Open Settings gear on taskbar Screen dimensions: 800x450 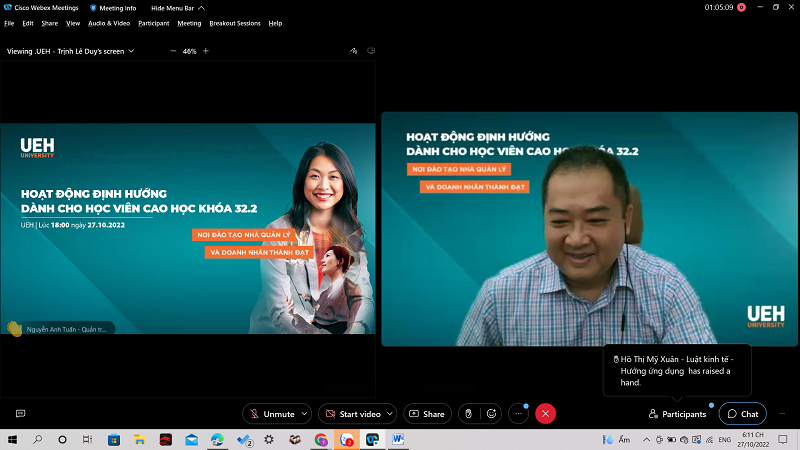coord(269,439)
